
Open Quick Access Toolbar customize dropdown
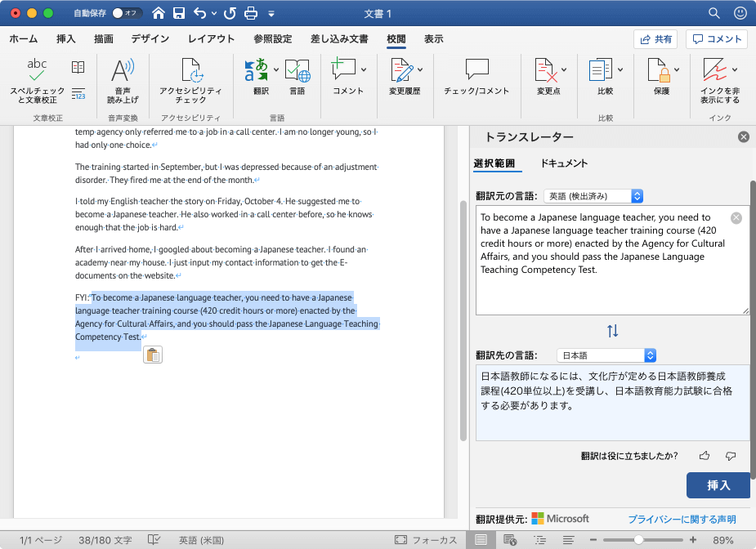[x=271, y=14]
